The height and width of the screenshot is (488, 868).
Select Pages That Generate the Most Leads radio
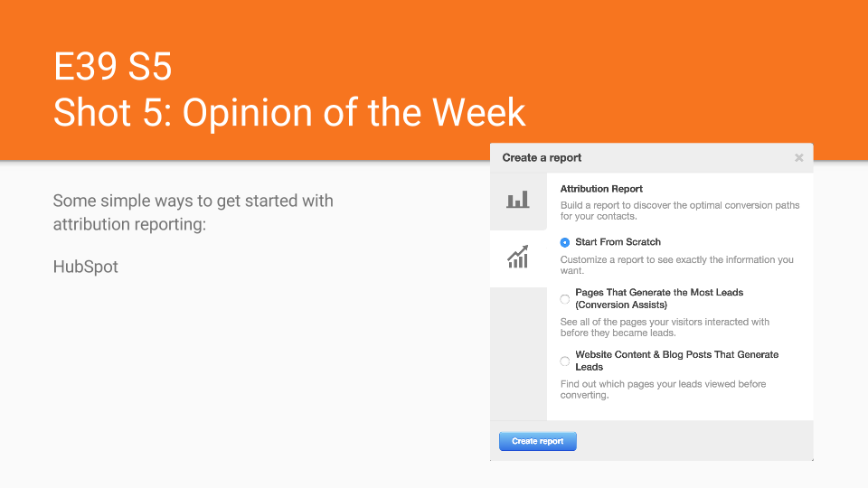(565, 299)
